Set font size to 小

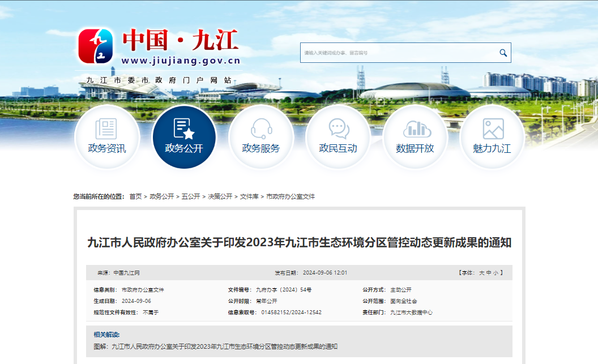(496, 273)
